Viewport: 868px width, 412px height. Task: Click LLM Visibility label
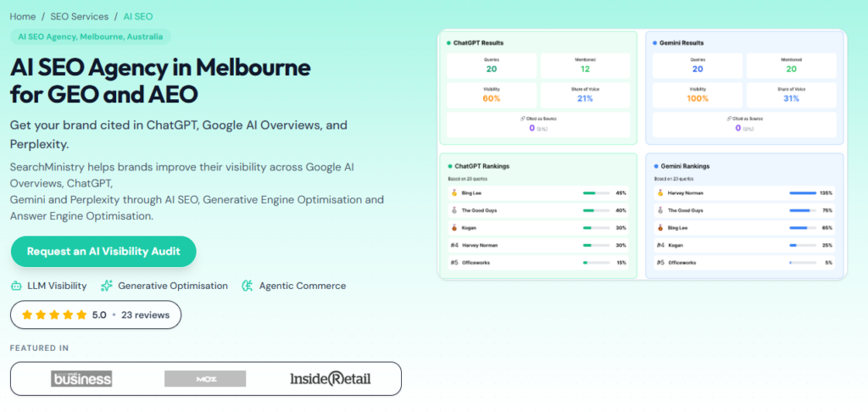(x=57, y=286)
